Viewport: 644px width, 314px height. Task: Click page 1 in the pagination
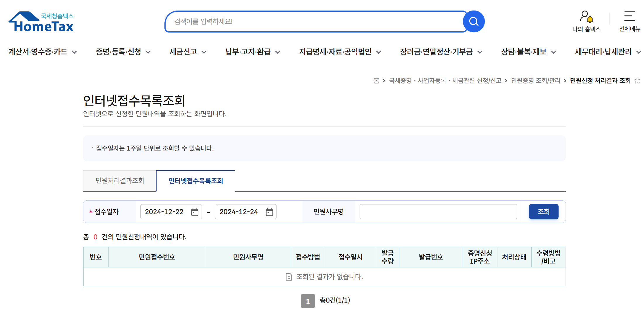(308, 301)
